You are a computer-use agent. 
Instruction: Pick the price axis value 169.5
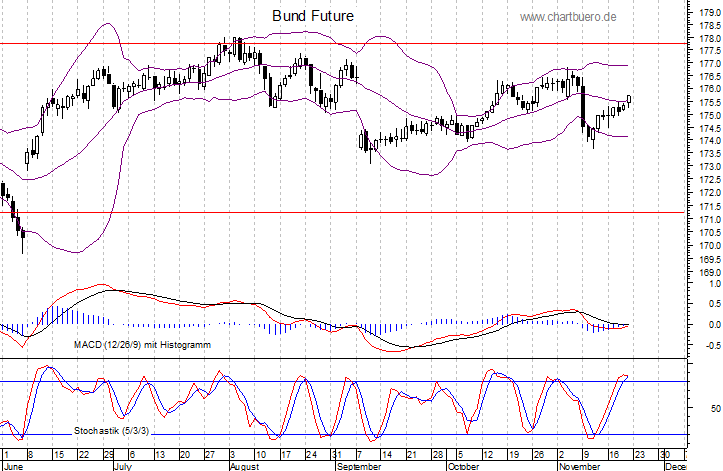click(x=710, y=259)
